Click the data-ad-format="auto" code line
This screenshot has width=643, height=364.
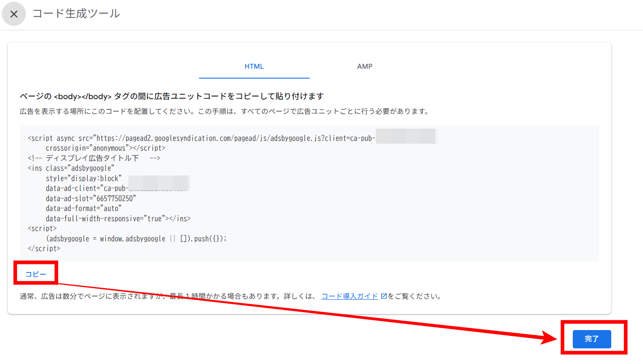84,208
